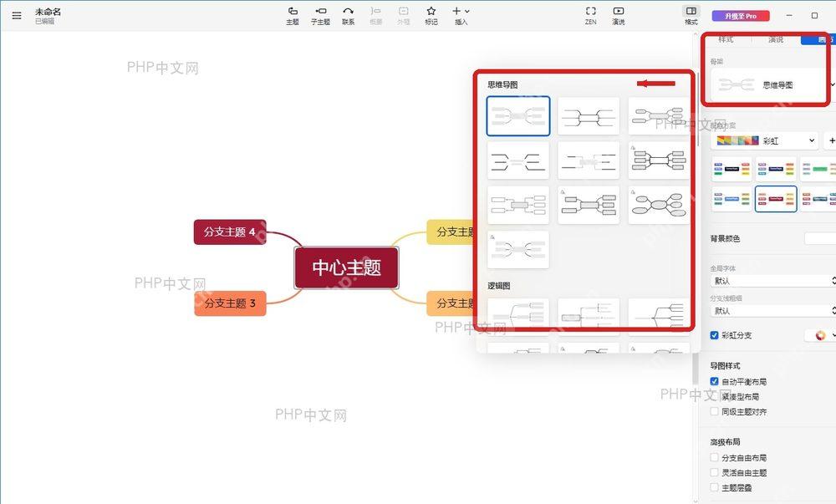Choose the pill-shaped nodes mind map structure
This screenshot has width=836, height=504.
pos(659,115)
